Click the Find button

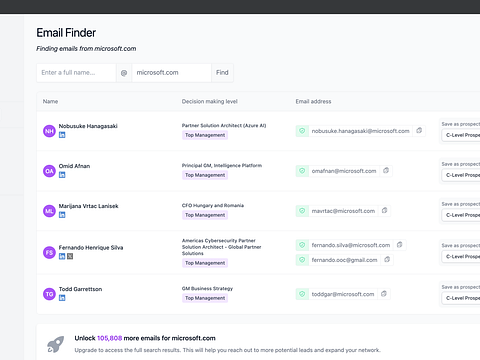tap(222, 73)
